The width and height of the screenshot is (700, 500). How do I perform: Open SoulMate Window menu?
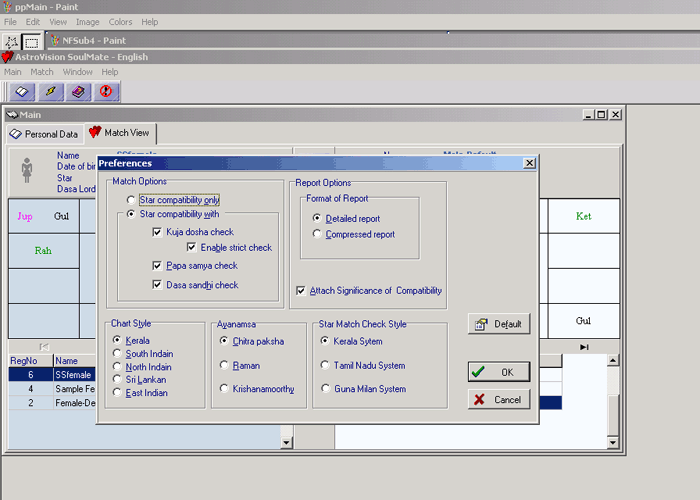pos(77,72)
